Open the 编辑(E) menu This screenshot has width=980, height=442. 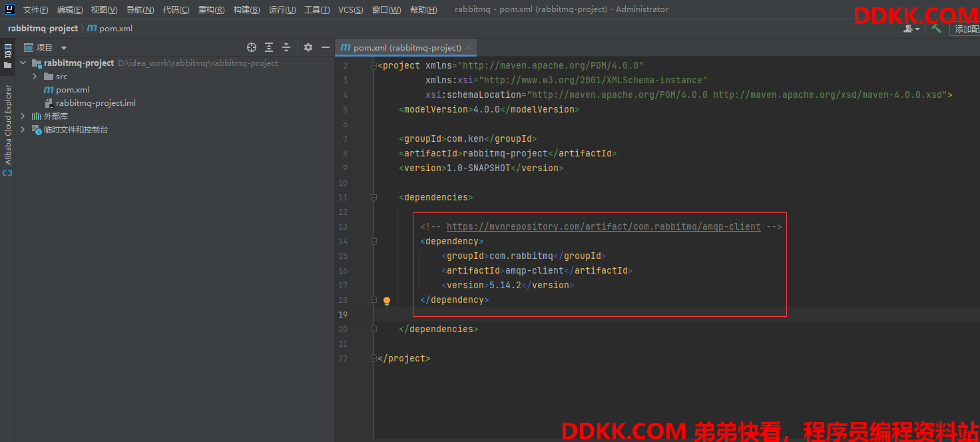pos(70,10)
